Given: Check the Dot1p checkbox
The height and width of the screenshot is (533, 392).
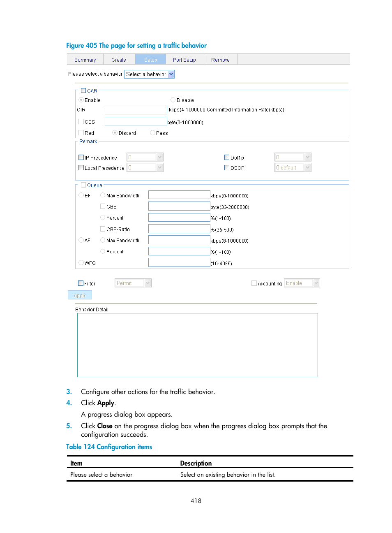Looking at the screenshot, I should coord(227,157).
